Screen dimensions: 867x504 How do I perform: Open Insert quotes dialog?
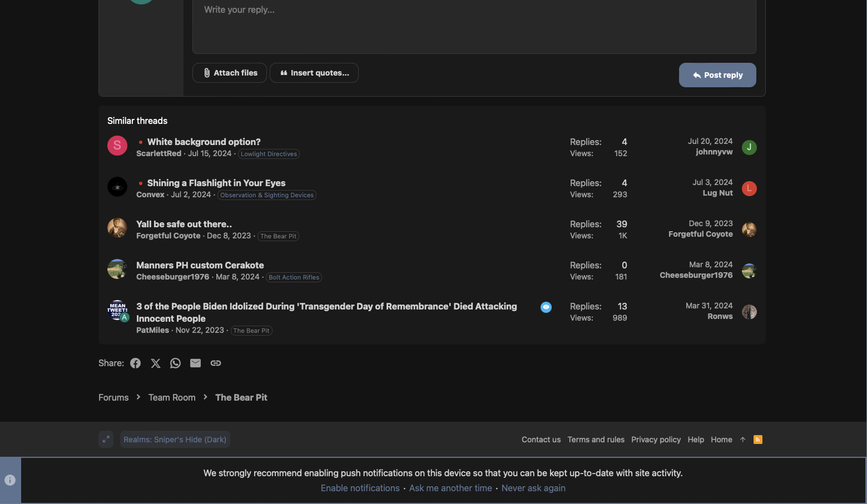(x=314, y=73)
